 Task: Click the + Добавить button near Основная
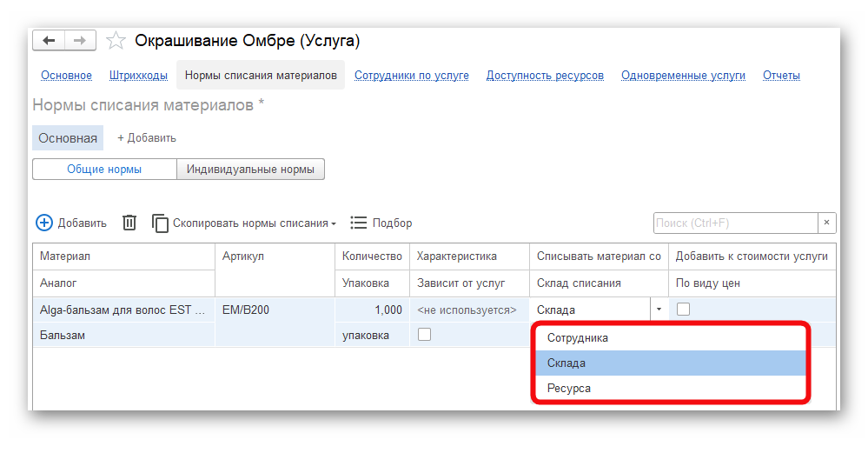pos(147,137)
